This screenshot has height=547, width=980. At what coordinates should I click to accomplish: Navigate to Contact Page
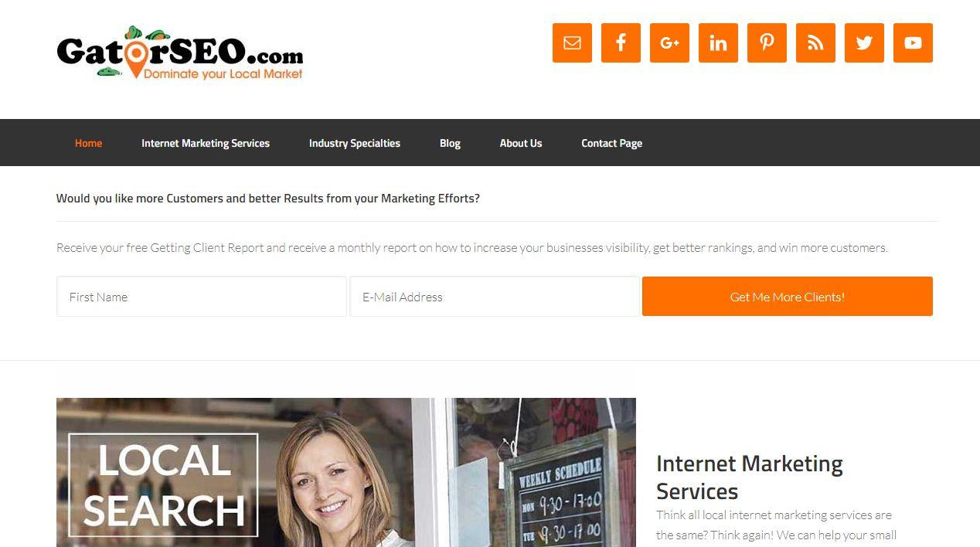click(612, 143)
